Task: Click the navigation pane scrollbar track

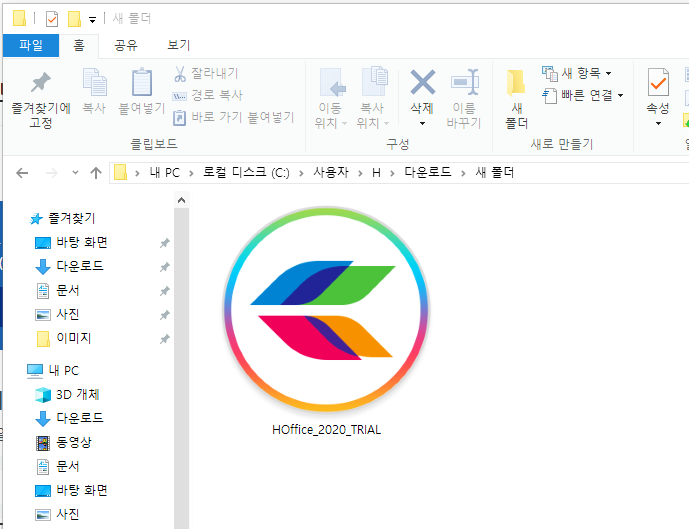Action: [181, 368]
